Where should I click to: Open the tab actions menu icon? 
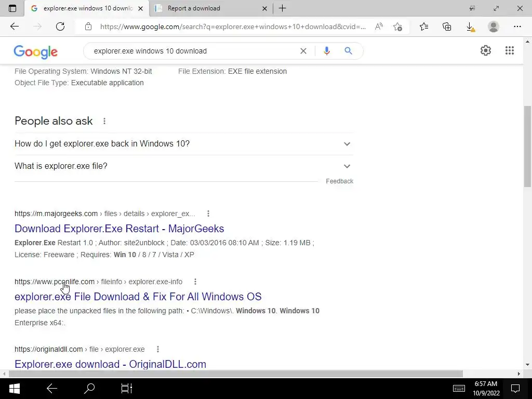tap(12, 8)
